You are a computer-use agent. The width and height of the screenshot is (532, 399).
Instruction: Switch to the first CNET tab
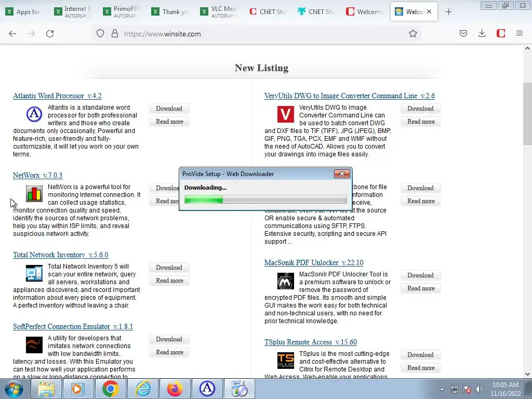[269, 12]
